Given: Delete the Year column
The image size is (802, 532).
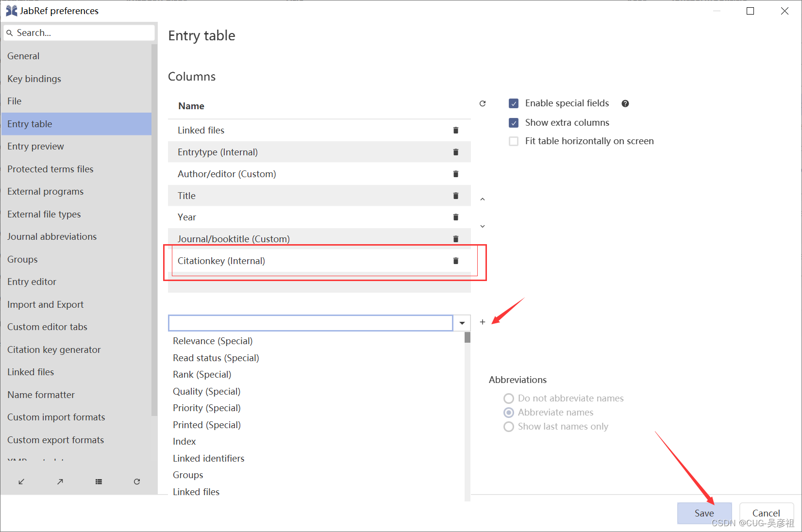Looking at the screenshot, I should (455, 217).
